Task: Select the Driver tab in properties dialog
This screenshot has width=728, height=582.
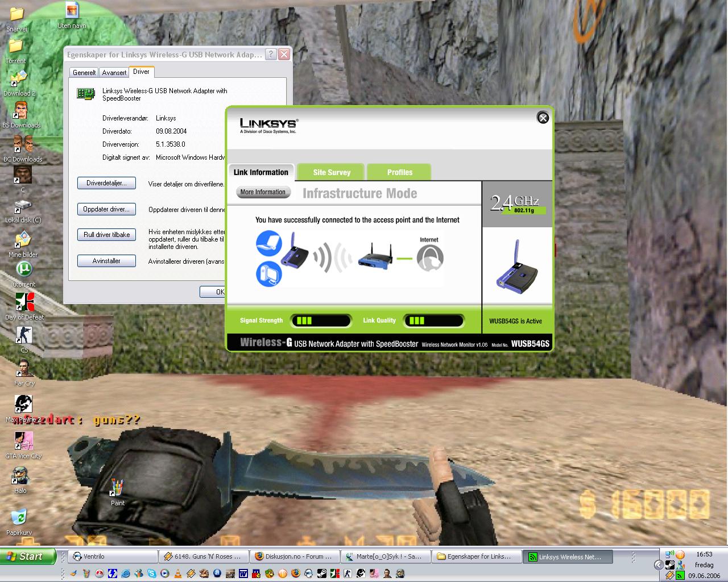Action: coord(141,72)
